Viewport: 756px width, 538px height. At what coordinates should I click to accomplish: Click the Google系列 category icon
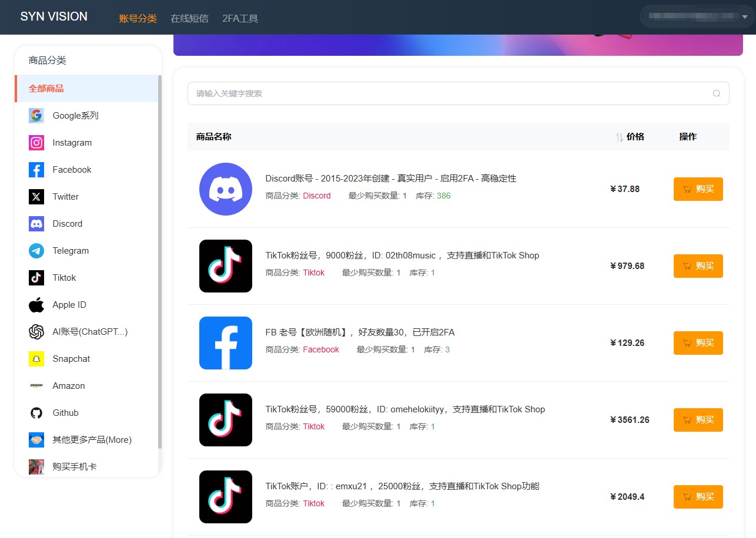coord(36,116)
